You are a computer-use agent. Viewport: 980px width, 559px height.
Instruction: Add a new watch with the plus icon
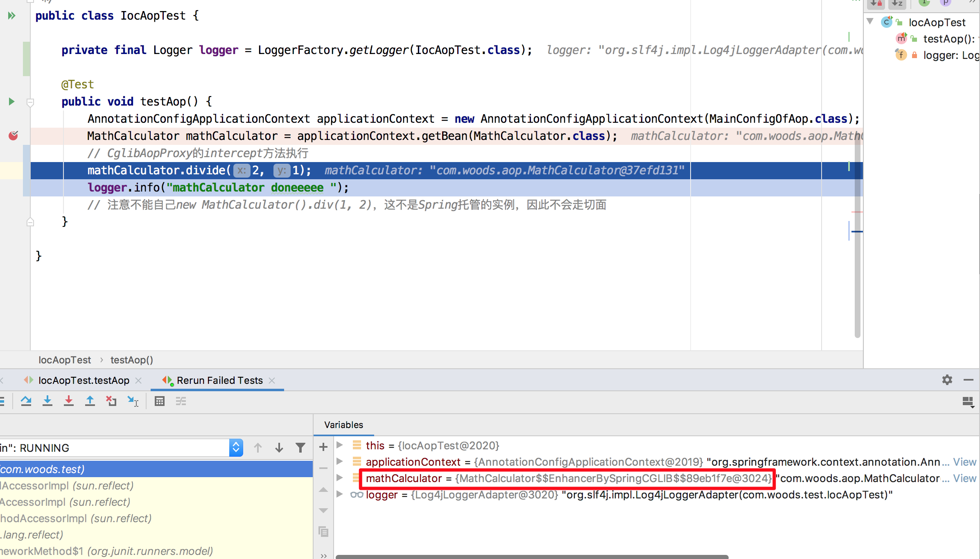[x=323, y=447]
